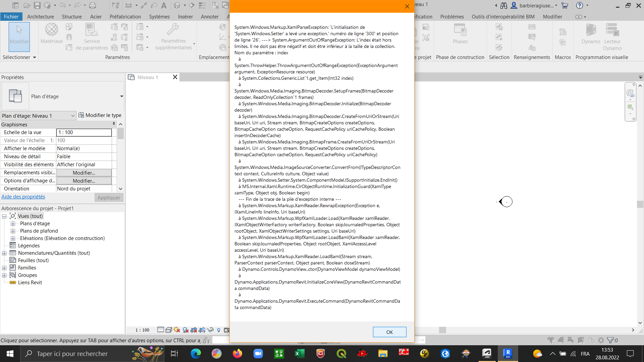The image size is (644, 362).
Task: Click the selection filter funnel icon in status bar
Action: pos(611,340)
